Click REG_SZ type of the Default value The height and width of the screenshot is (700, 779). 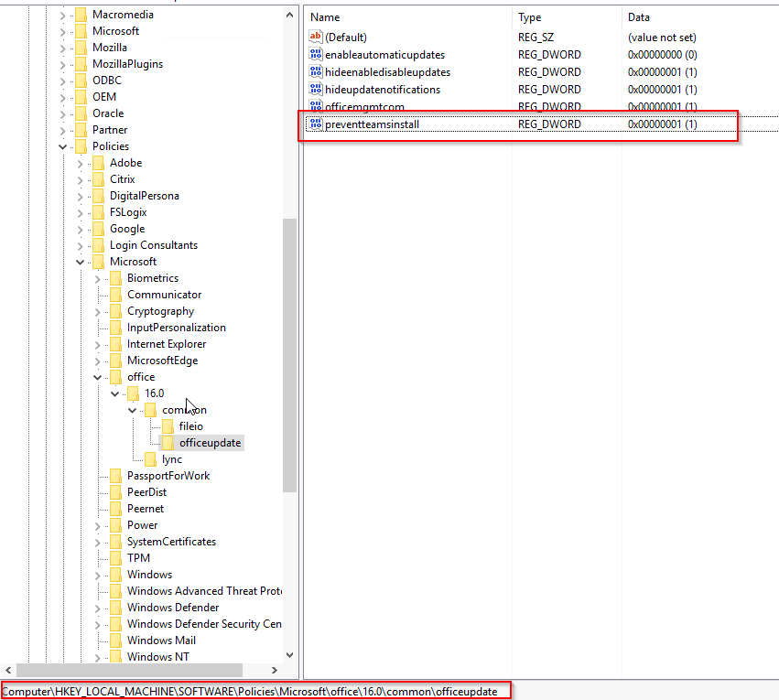click(x=536, y=38)
